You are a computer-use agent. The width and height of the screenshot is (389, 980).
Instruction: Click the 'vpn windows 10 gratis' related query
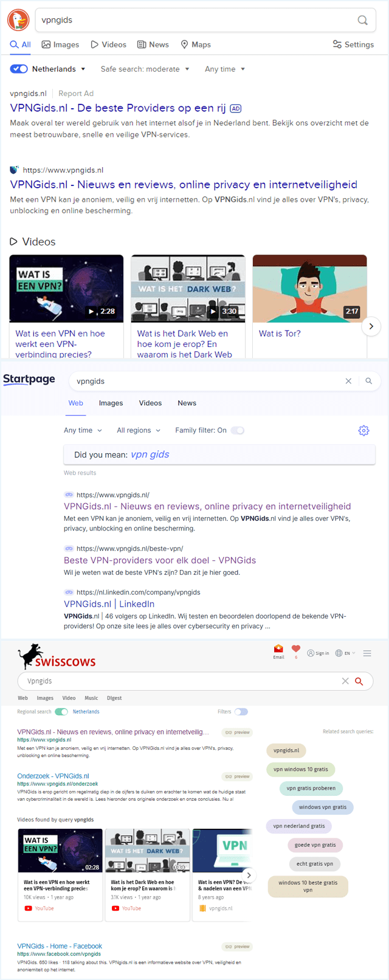[300, 769]
